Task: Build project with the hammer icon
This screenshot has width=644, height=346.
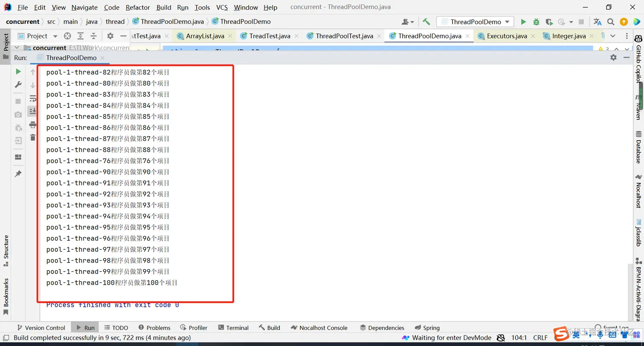Action: (426, 22)
